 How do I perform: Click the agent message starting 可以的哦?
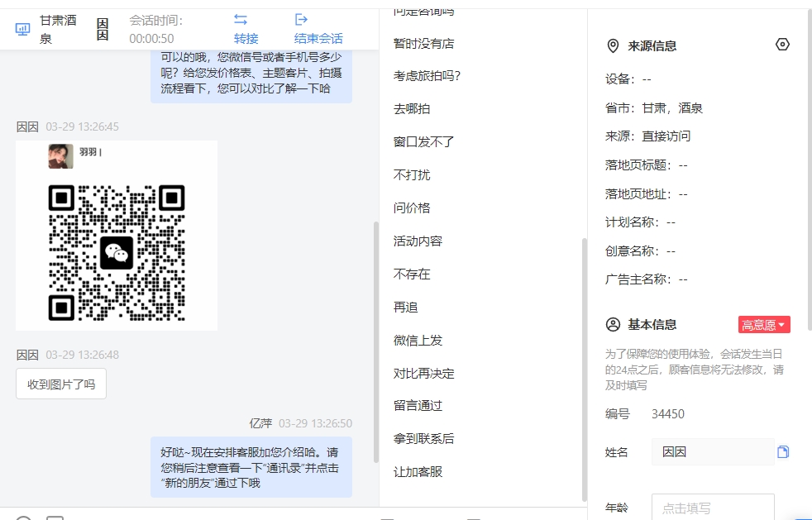(251, 75)
